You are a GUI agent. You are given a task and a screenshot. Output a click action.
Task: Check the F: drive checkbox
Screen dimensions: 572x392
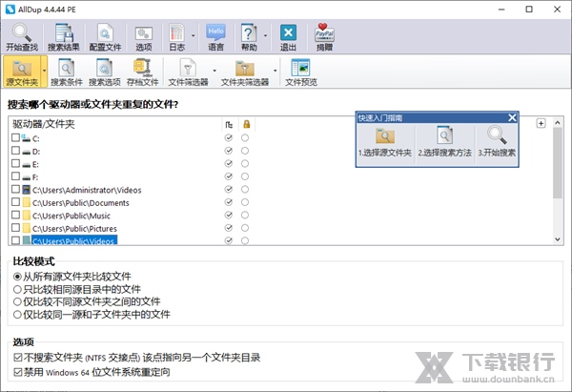[15, 175]
